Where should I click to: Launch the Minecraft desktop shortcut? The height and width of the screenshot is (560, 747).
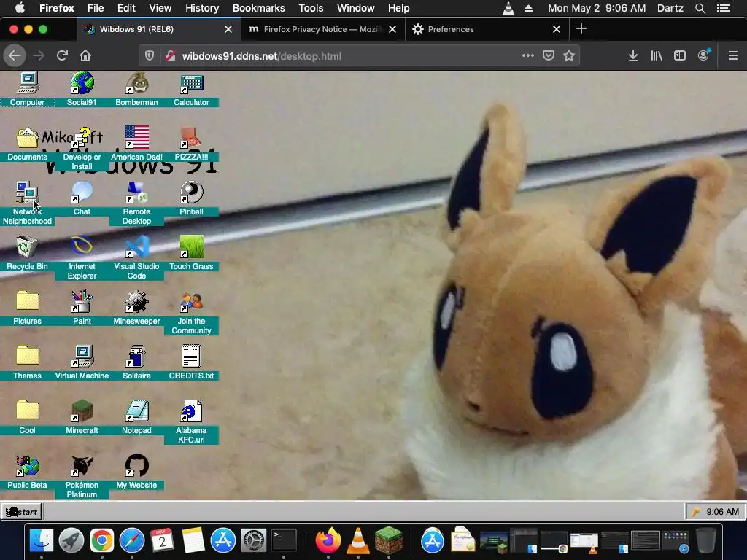pyautogui.click(x=82, y=417)
